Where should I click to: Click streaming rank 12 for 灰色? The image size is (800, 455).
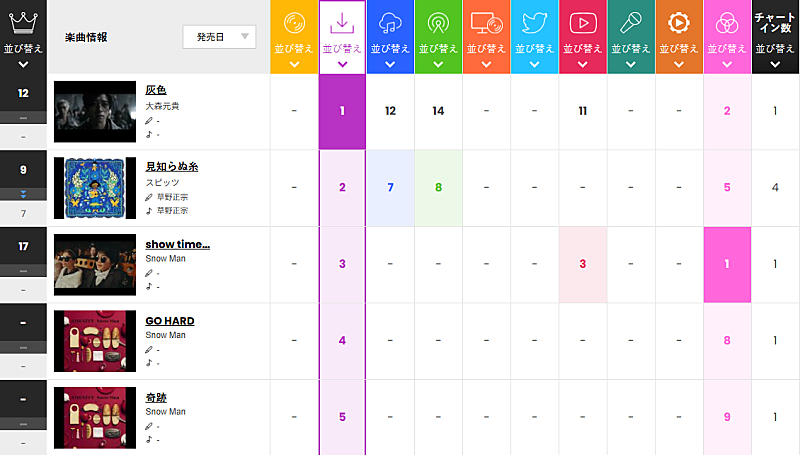click(390, 111)
